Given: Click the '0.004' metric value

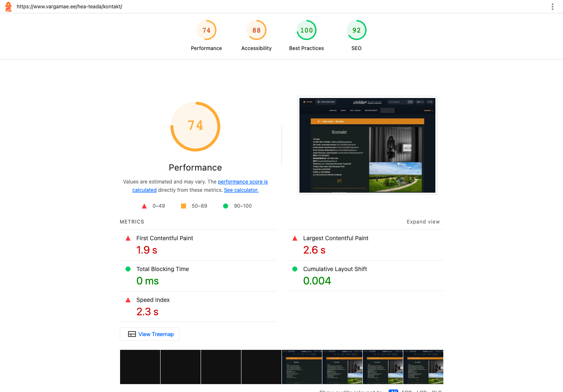Looking at the screenshot, I should click(317, 281).
